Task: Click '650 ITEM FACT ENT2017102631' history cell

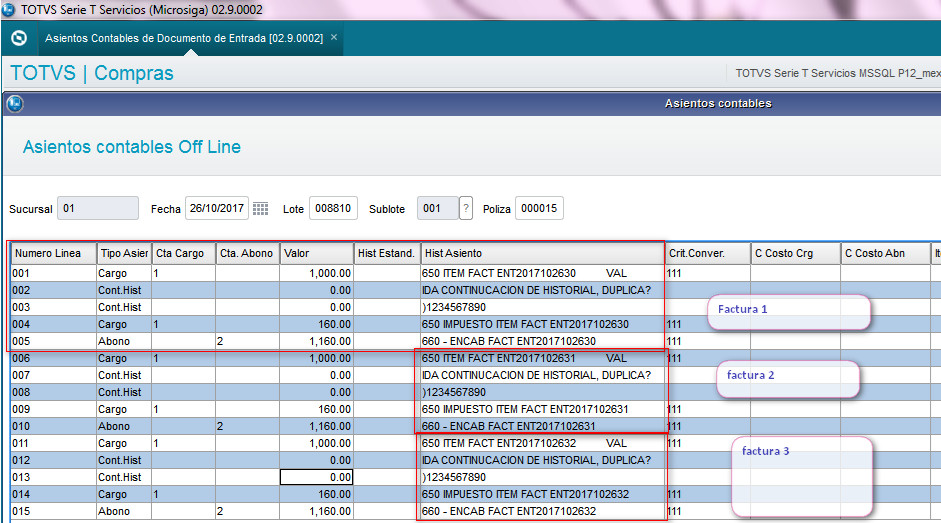Action: 543,358
